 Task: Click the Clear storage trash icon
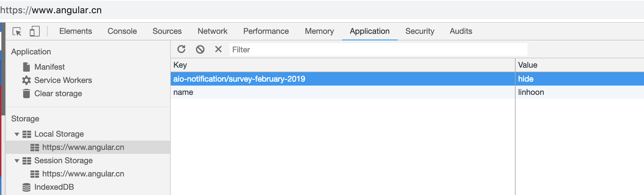26,94
